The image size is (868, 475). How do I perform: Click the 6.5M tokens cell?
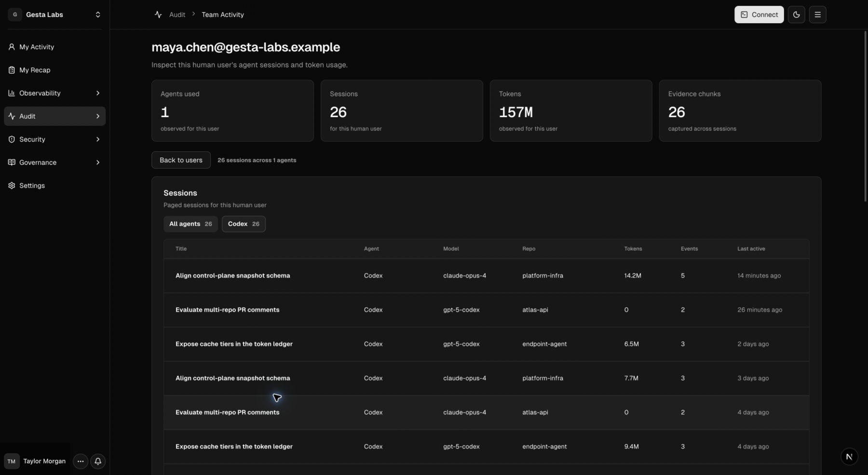tap(631, 344)
